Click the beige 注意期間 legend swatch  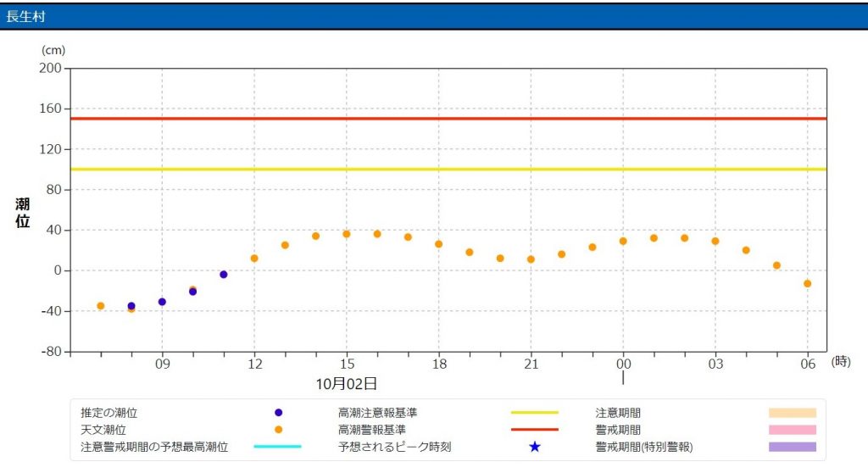(793, 413)
